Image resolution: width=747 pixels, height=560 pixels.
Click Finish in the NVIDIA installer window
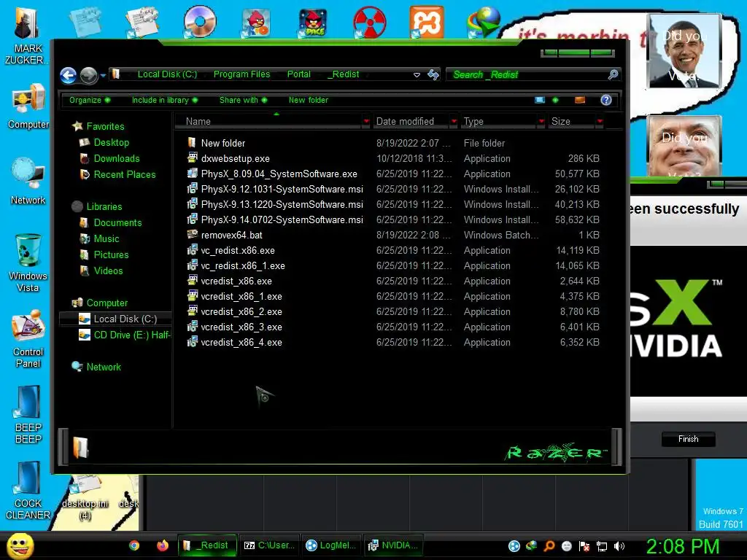(688, 439)
